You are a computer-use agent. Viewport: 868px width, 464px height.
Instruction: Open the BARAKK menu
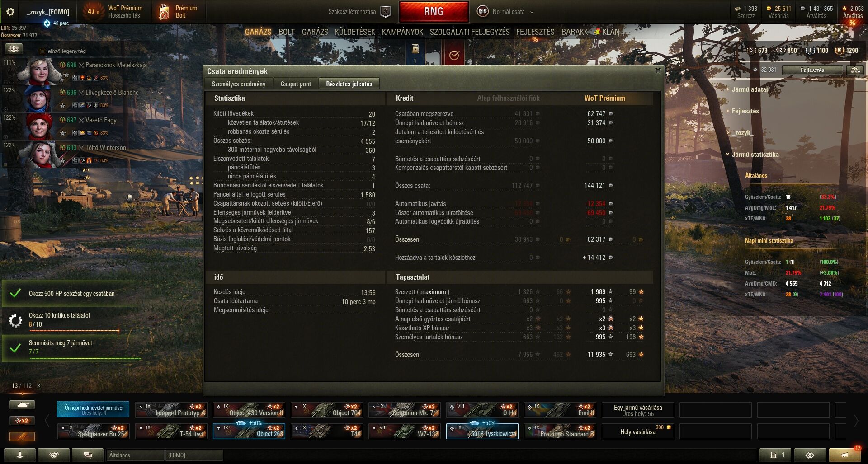[575, 32]
